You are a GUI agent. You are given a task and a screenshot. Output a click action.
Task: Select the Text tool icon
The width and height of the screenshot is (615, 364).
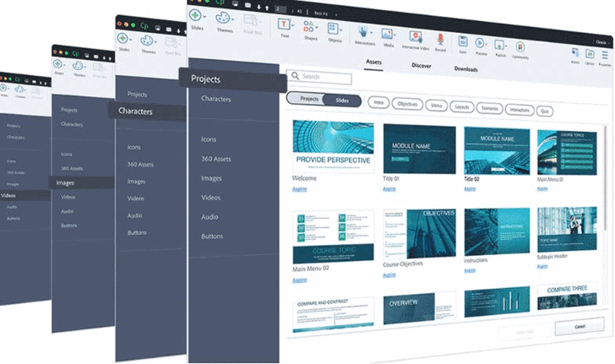[x=284, y=24]
